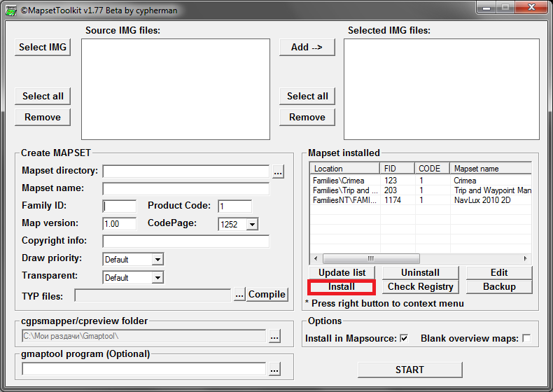Click the Add --> button
The width and height of the screenshot is (553, 392).
point(307,47)
